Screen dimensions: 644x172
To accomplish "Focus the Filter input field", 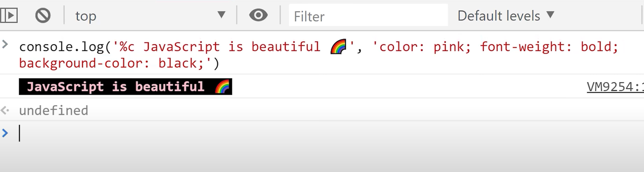I will tap(368, 16).
